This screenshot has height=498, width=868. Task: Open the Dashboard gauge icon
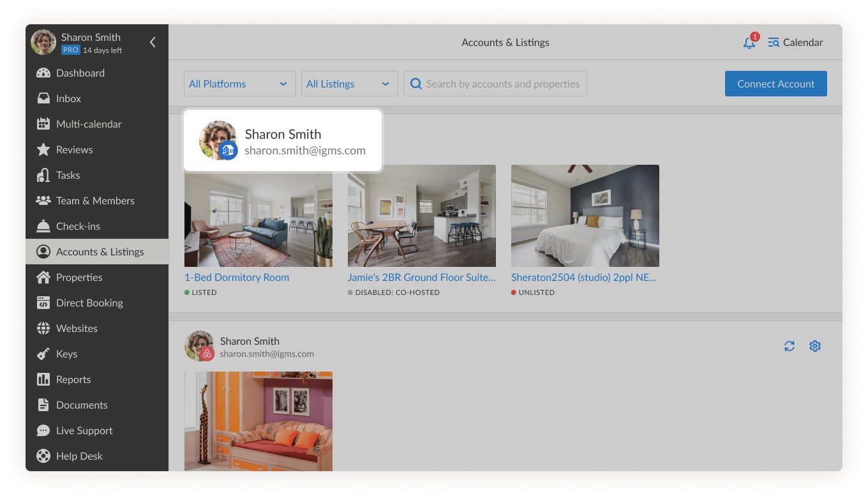coord(43,73)
